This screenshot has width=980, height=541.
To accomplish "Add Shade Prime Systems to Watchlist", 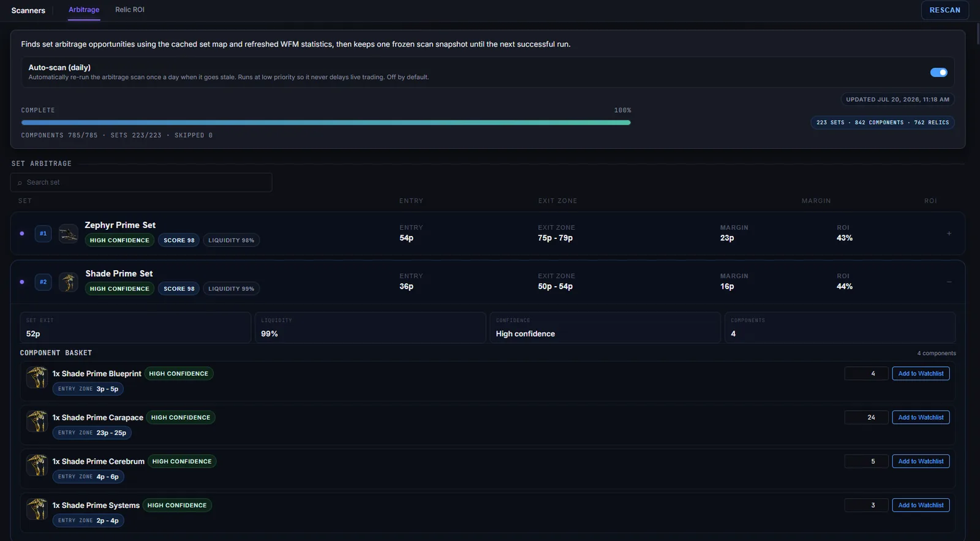I will tap(921, 505).
